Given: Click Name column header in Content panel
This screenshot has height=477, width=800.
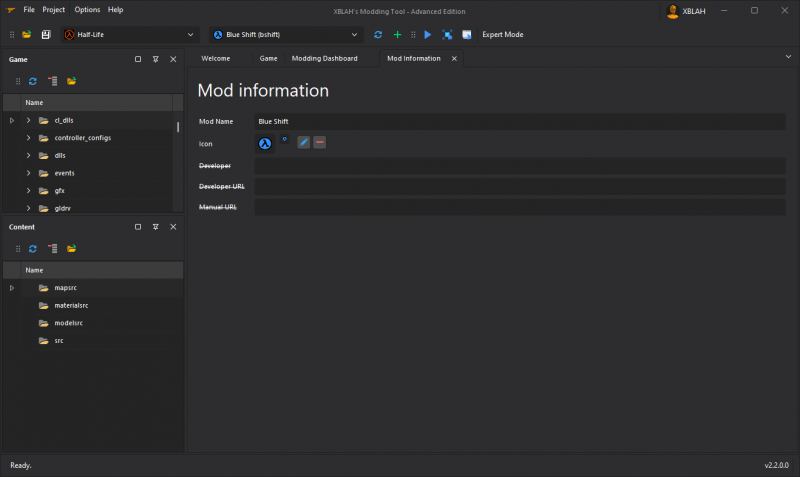Looking at the screenshot, I should (x=102, y=270).
